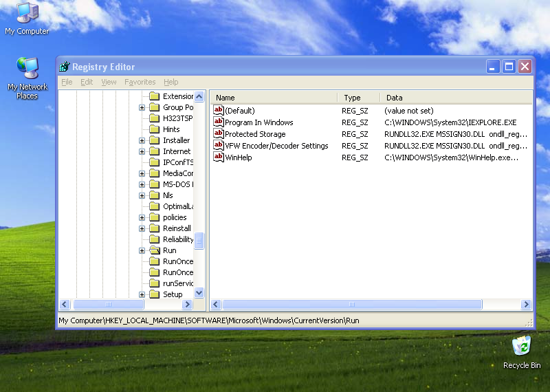The height and width of the screenshot is (392, 550).
Task: Sort values by the Type column header
Action: (359, 98)
